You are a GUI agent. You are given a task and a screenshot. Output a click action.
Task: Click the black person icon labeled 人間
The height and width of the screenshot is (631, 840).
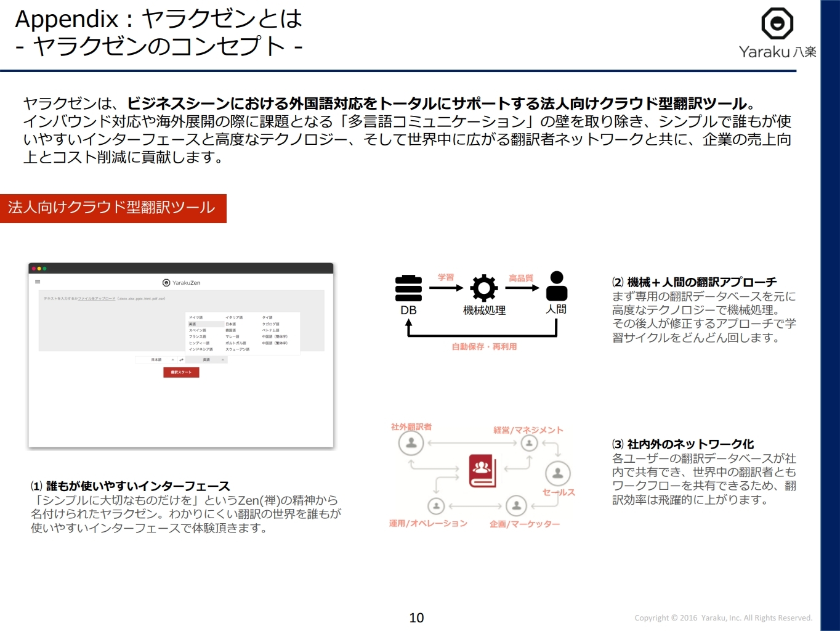[556, 286]
